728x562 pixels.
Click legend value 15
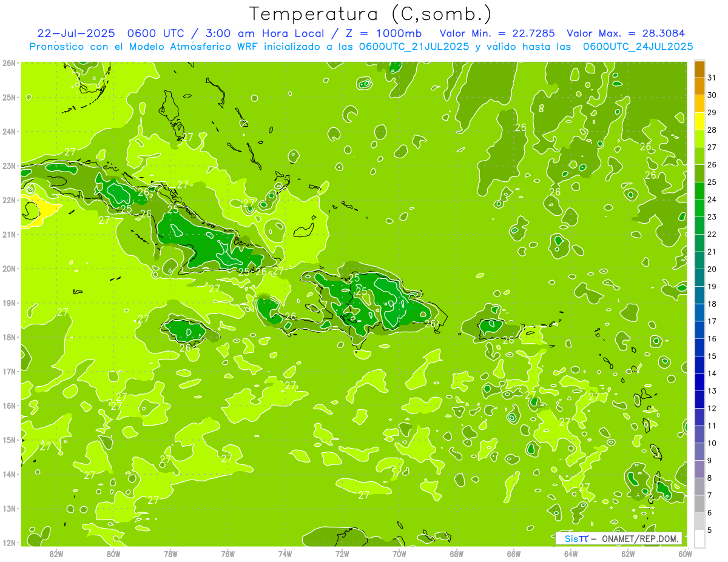[712, 356]
